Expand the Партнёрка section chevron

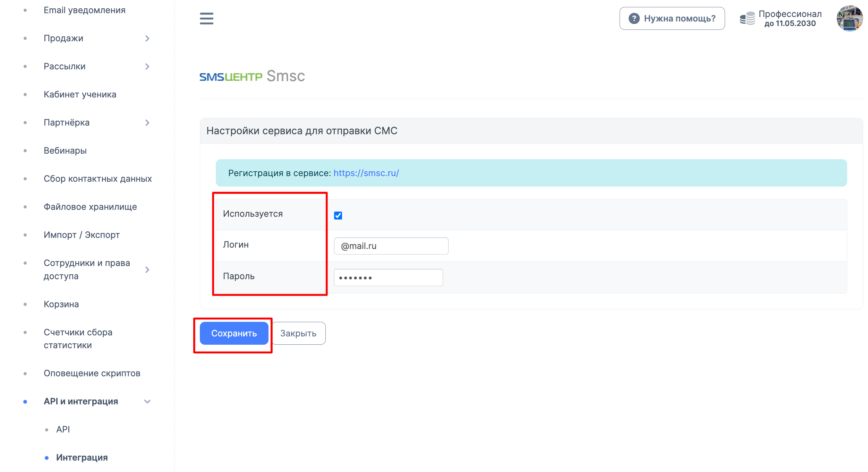pos(147,123)
